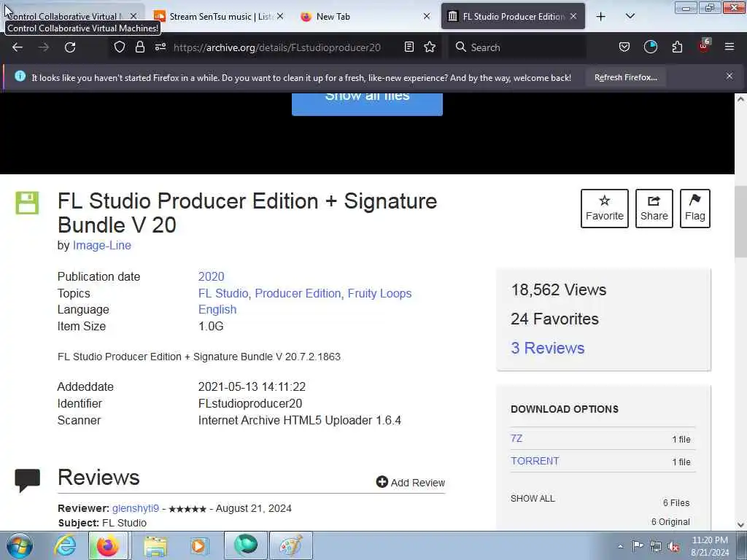Click SHOW ALL download options

click(x=533, y=499)
